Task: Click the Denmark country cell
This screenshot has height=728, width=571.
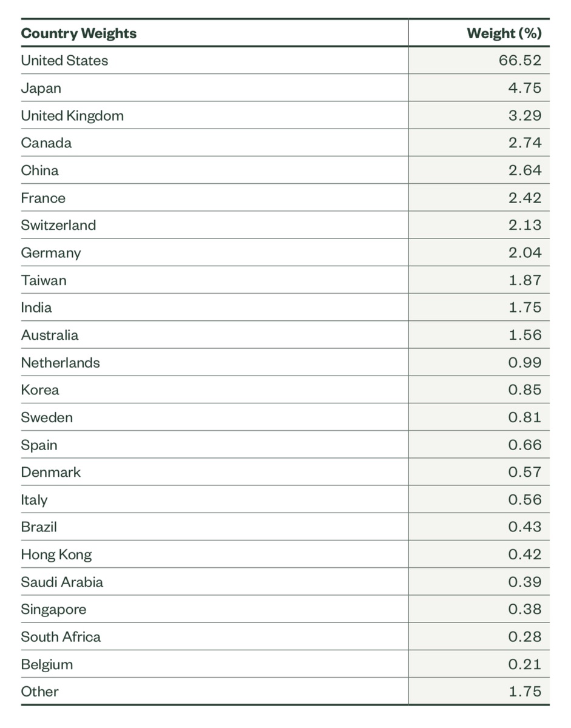Action: 50,472
